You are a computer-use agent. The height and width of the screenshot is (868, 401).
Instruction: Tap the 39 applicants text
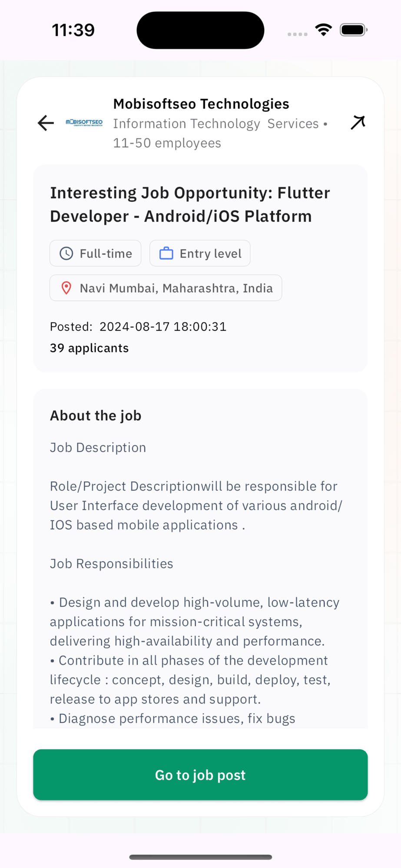[89, 348]
